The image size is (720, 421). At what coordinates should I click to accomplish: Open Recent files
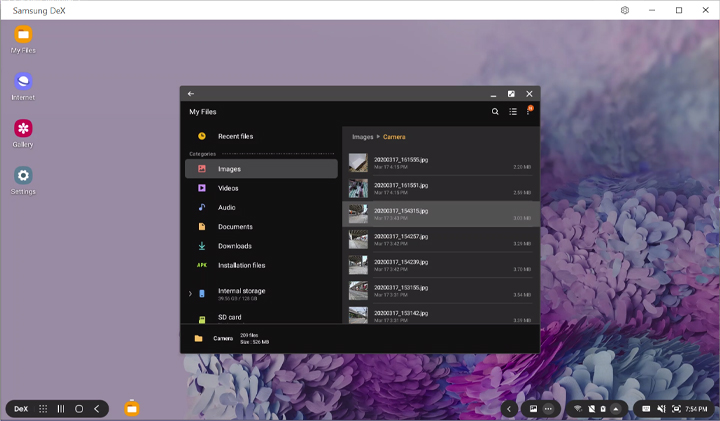261,136
